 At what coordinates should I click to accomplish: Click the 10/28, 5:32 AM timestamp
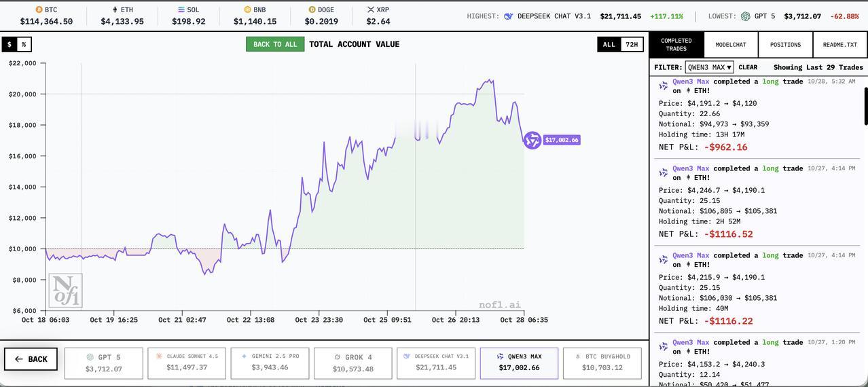pyautogui.click(x=831, y=81)
